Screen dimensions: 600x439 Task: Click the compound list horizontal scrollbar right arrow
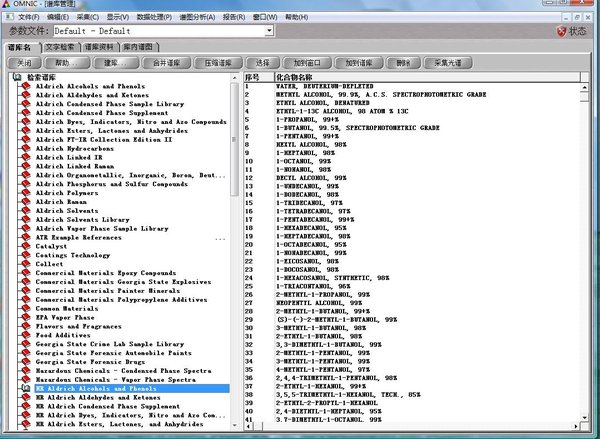point(576,426)
